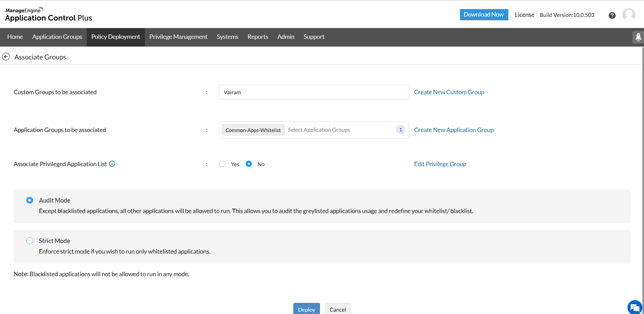
Task: Click the Edit Privilege Group link
Action: (x=440, y=164)
